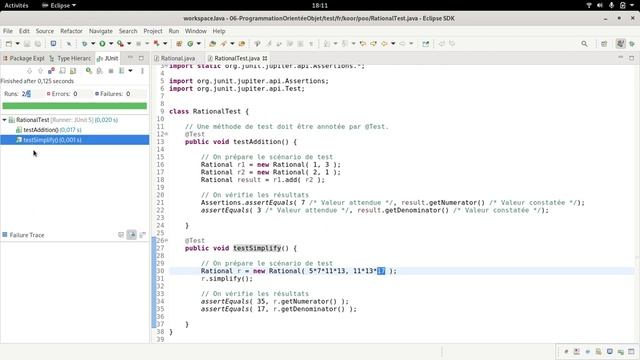Viewport: 640px width, 360px height.
Task: Collapse testSimplify method fold marker
Action: click(166, 240)
